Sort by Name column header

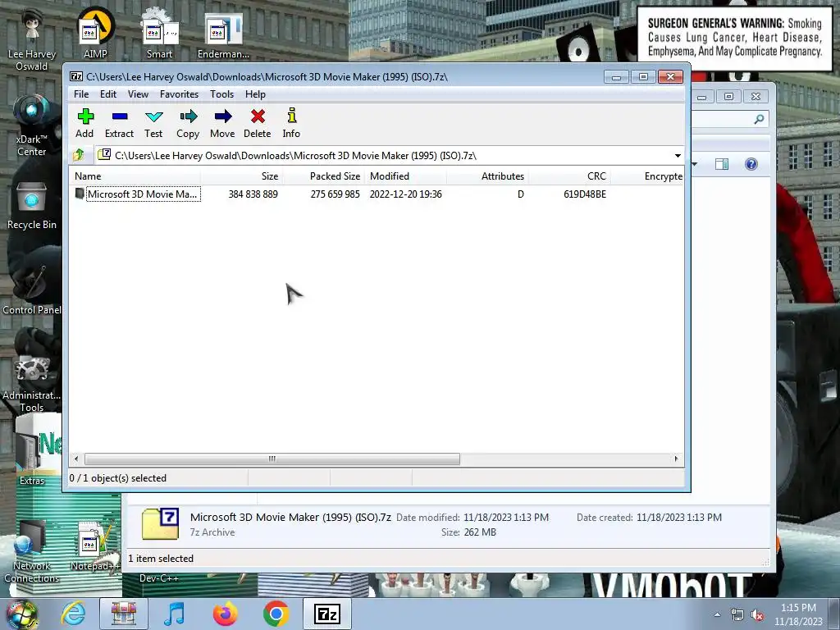point(135,176)
